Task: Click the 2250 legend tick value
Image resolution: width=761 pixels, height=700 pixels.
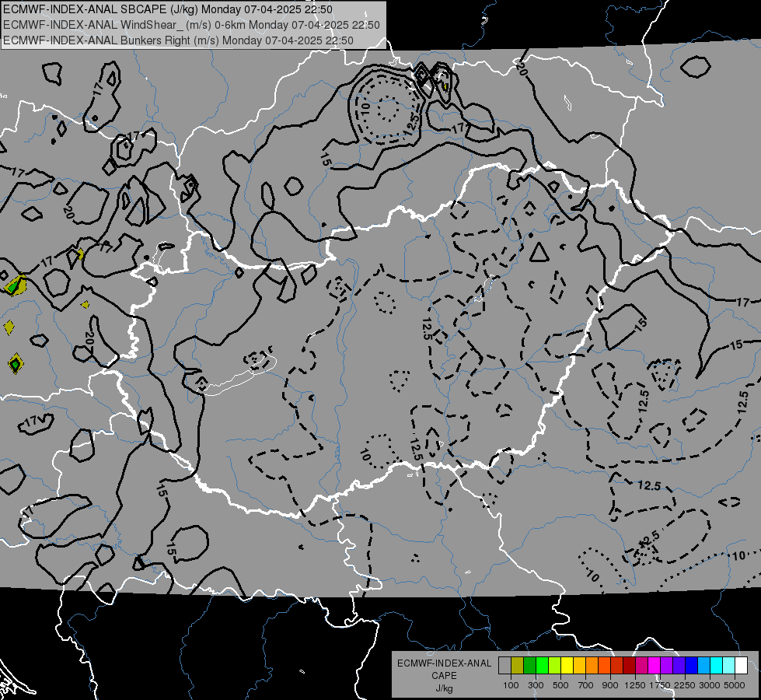Action: pos(685,685)
